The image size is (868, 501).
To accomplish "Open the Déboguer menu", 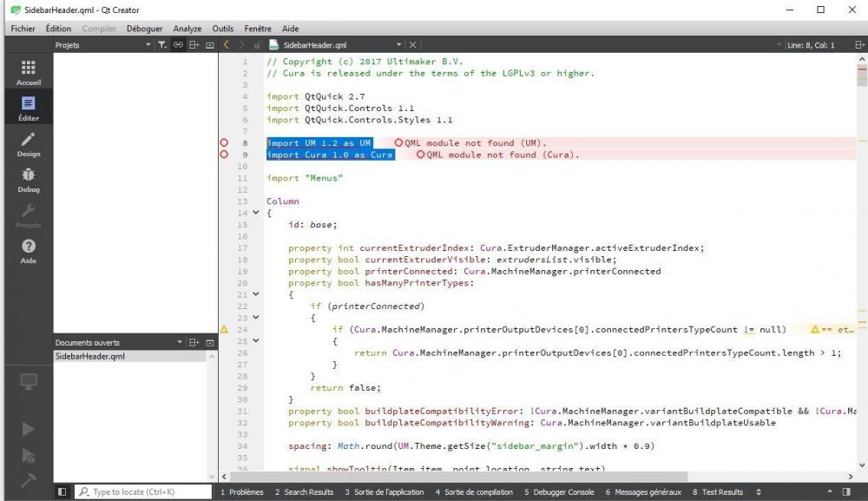I will [144, 29].
